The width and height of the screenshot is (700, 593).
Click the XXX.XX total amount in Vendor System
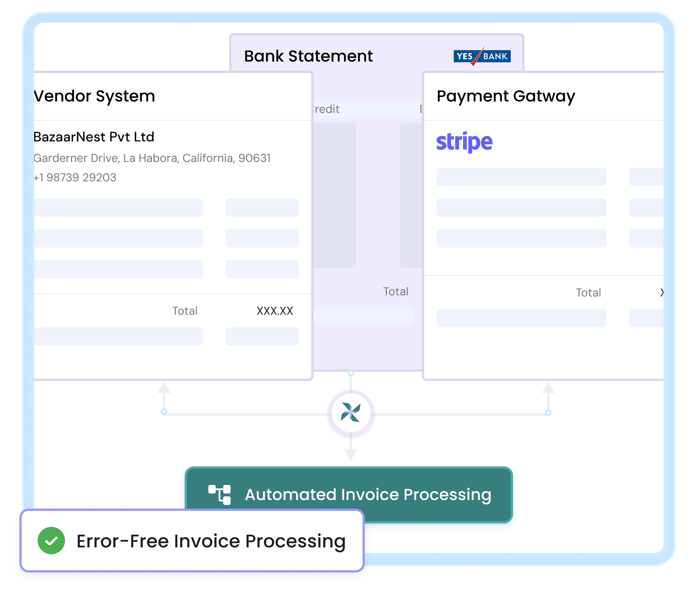274,311
